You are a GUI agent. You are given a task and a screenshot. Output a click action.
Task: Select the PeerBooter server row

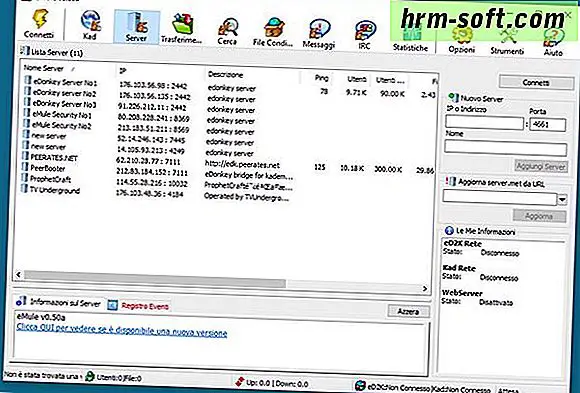pyautogui.click(x=48, y=168)
